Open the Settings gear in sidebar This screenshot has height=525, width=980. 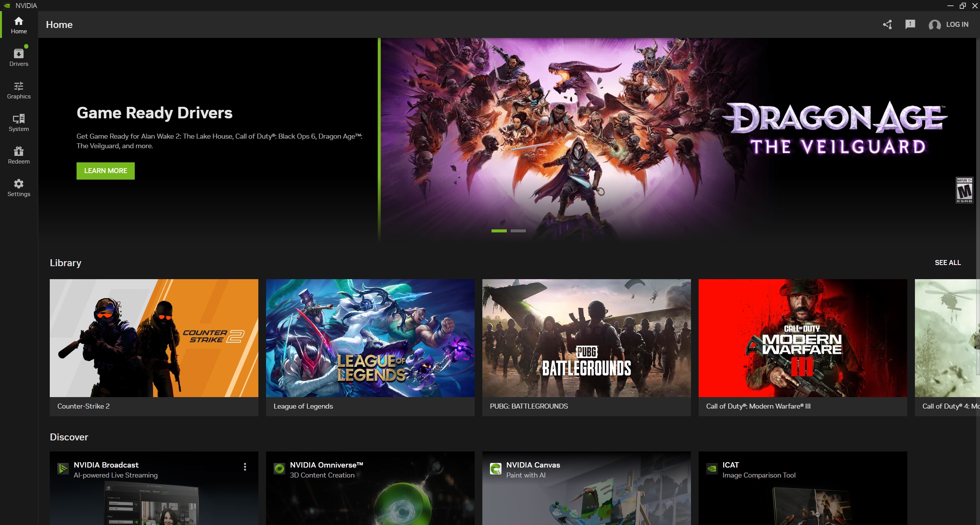click(x=19, y=188)
